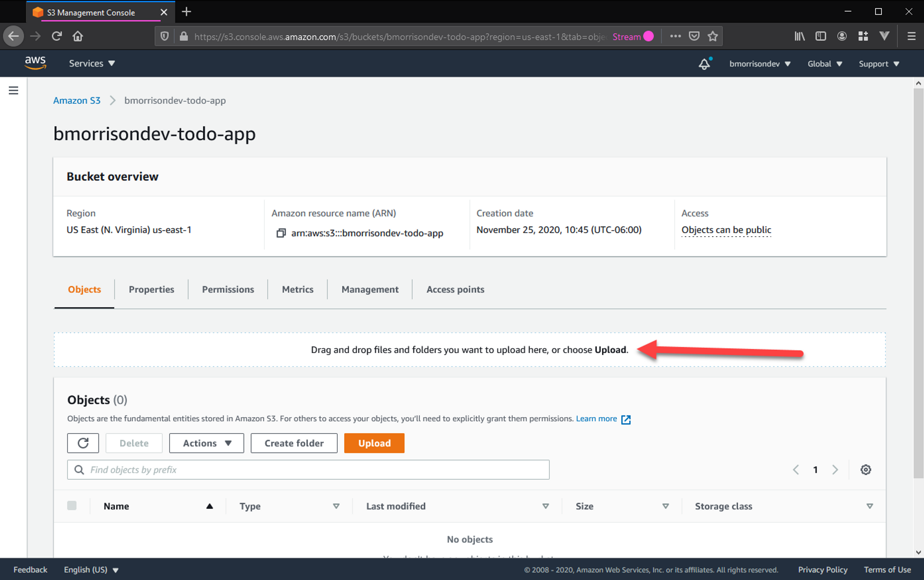
Task: Switch to the Metrics tab
Action: 298,289
